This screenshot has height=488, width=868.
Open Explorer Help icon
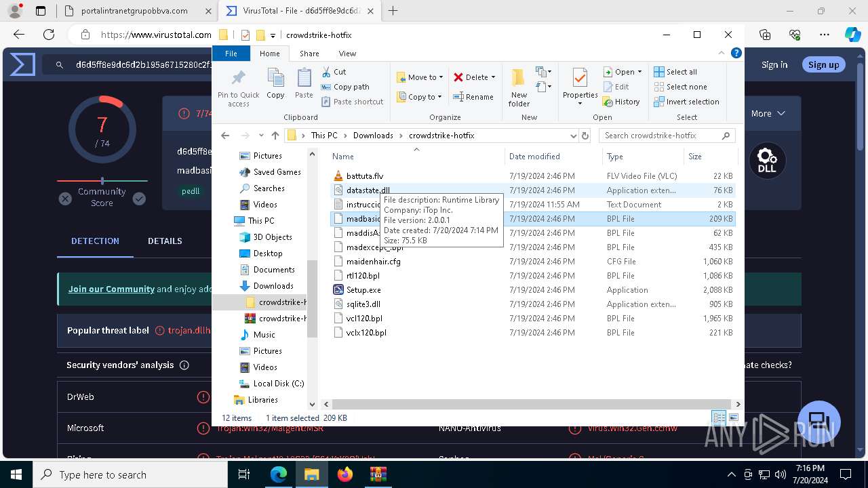[736, 53]
